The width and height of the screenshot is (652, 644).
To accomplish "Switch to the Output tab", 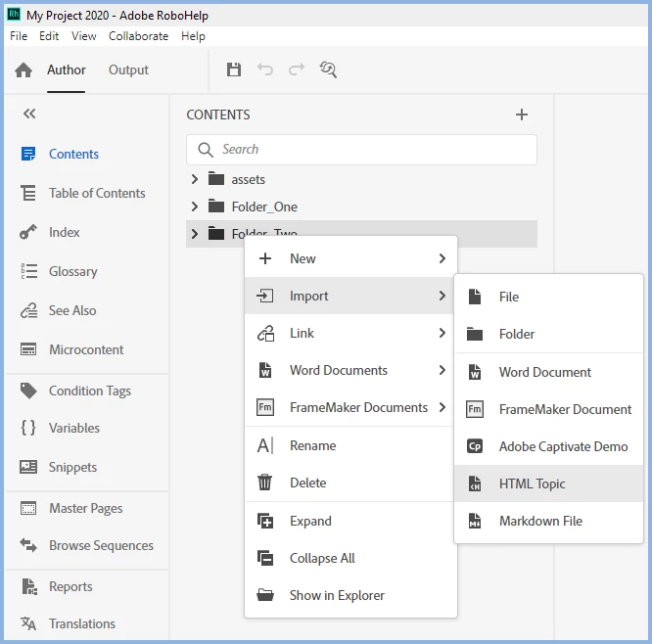I will [x=128, y=69].
